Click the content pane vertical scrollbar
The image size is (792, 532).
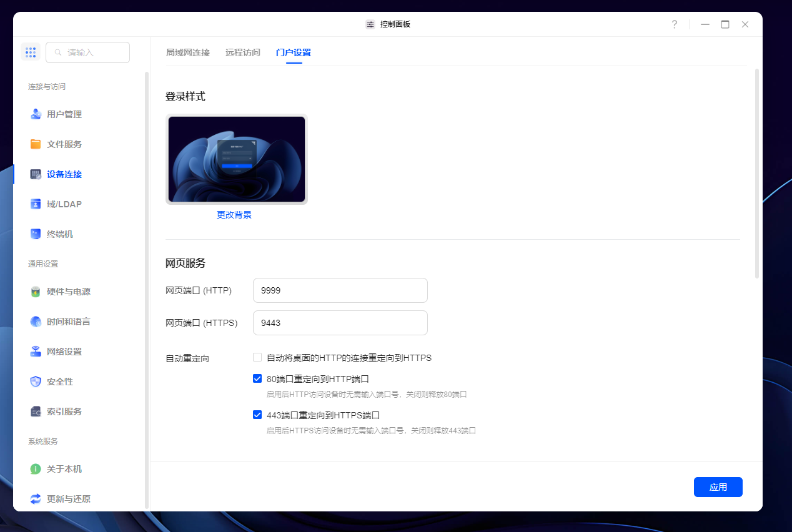[757, 173]
